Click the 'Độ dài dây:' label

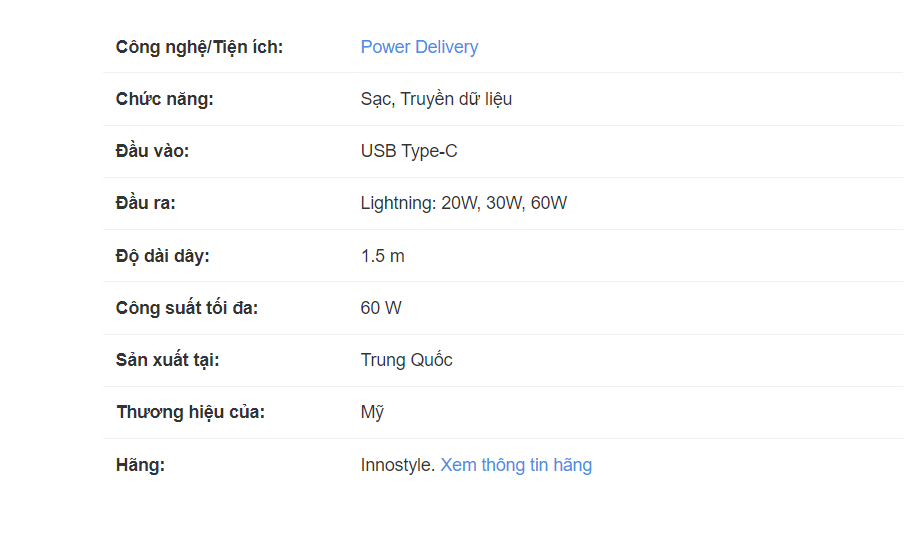[163, 256]
